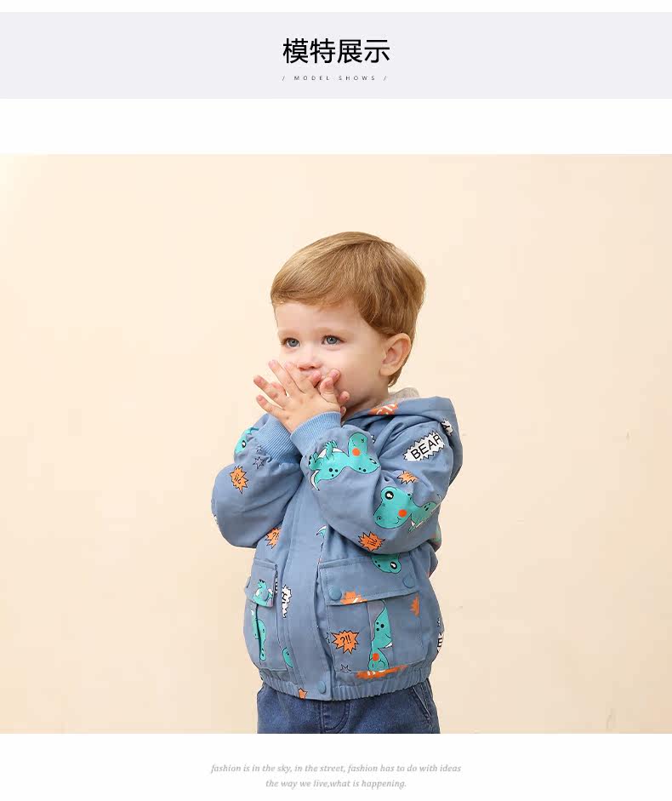672x801 pixels.
Task: Select the MODEL SHOWS subtitle text
Action: point(335,78)
